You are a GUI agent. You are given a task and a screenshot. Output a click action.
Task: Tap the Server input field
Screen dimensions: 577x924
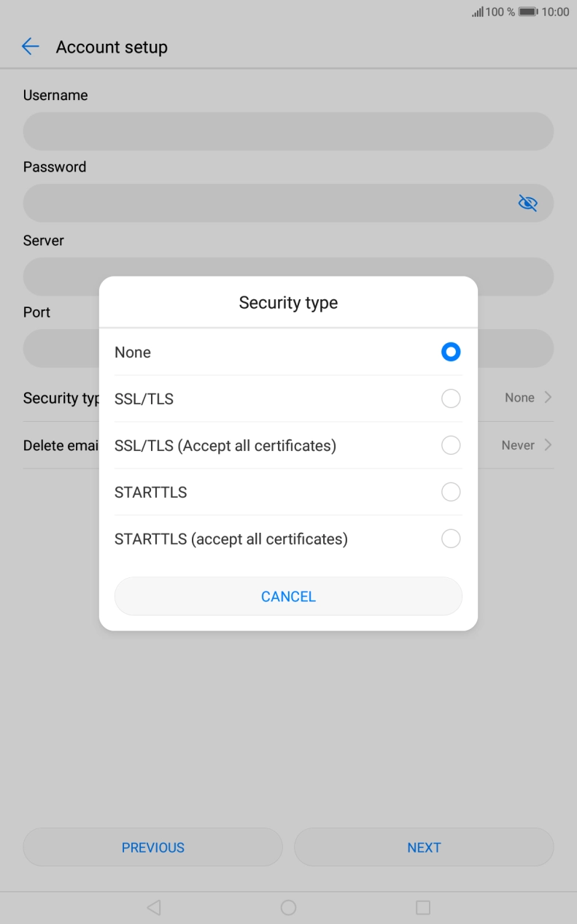pos(288,267)
